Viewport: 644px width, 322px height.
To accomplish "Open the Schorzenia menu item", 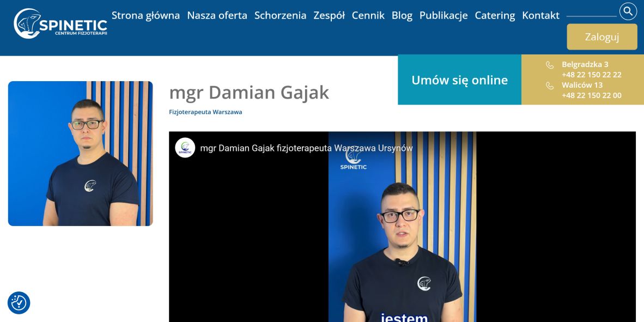I will (x=281, y=16).
